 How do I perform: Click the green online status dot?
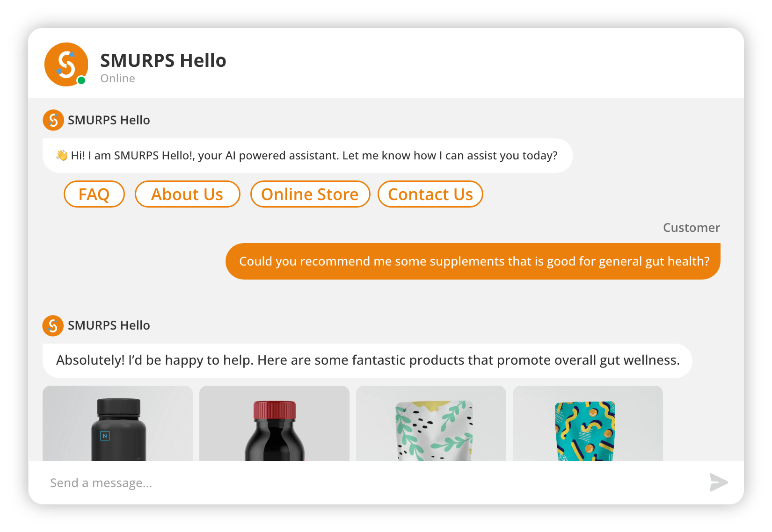click(x=81, y=80)
